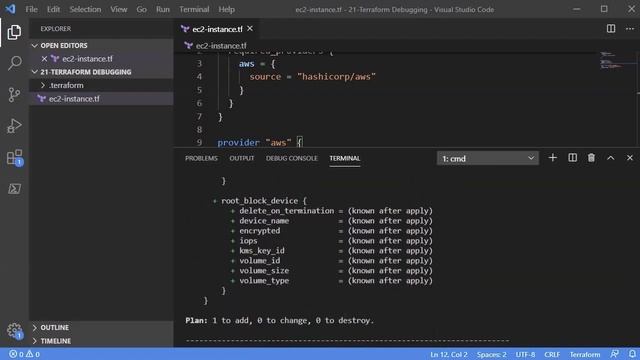The height and width of the screenshot is (360, 640).
Task: Open the Run menu
Action: 163,9
